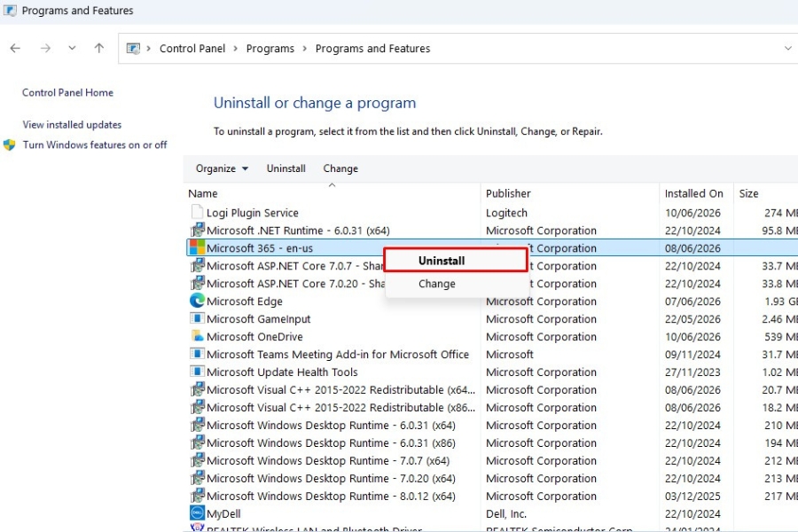Screen dimensions: 798x532
Task: Click the 03/12/2025 installed date
Action: coord(692,496)
